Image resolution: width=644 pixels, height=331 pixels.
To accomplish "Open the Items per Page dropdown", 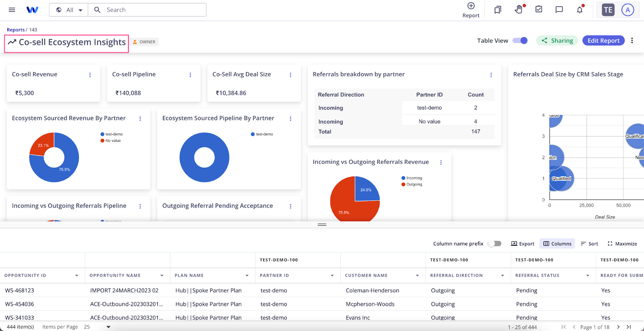I will tap(97, 327).
